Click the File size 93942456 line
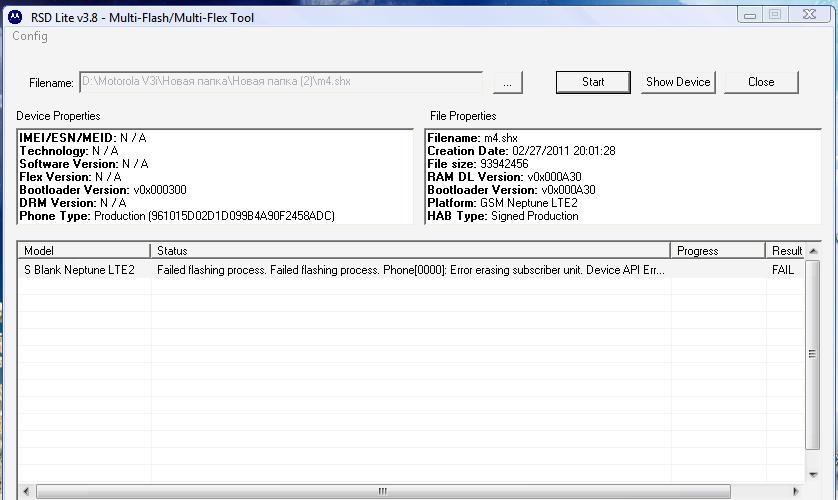This screenshot has width=838, height=500. (x=477, y=164)
